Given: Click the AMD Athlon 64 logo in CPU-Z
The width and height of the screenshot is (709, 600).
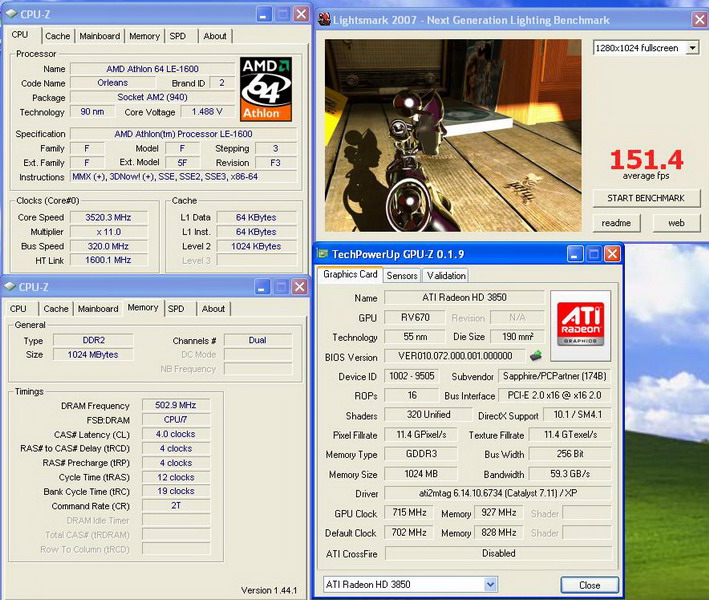Looking at the screenshot, I should click(x=265, y=89).
